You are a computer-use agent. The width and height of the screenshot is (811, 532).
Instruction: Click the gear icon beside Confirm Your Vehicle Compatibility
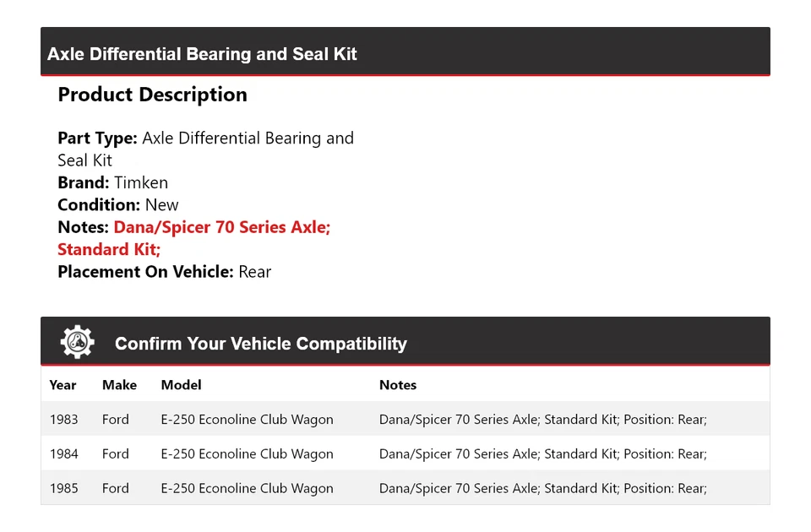tap(77, 342)
